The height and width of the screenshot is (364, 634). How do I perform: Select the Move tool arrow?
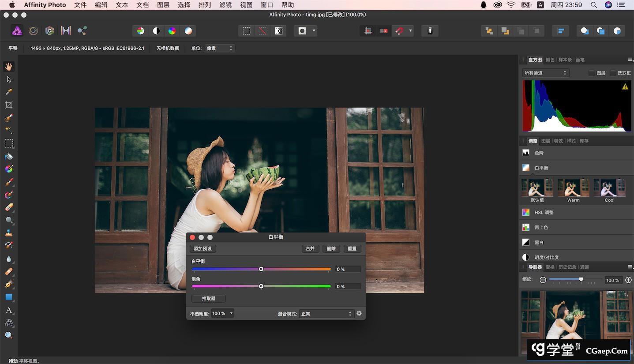coord(9,79)
